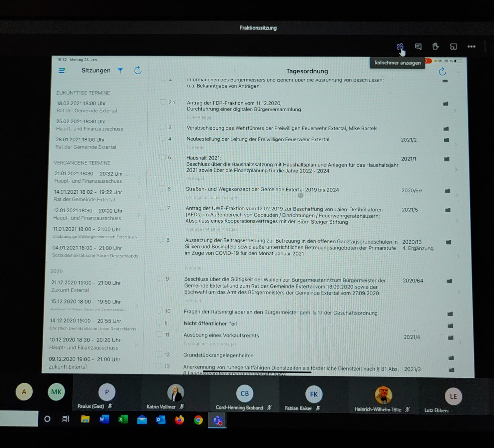
Task: Open more actions menu (three dots)
Action: coord(471,46)
